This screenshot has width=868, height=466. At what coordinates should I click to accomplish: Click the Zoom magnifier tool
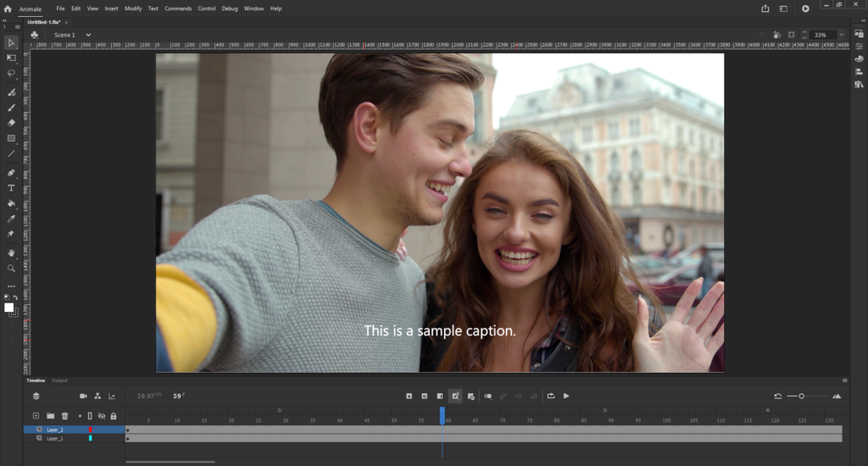tap(11, 268)
